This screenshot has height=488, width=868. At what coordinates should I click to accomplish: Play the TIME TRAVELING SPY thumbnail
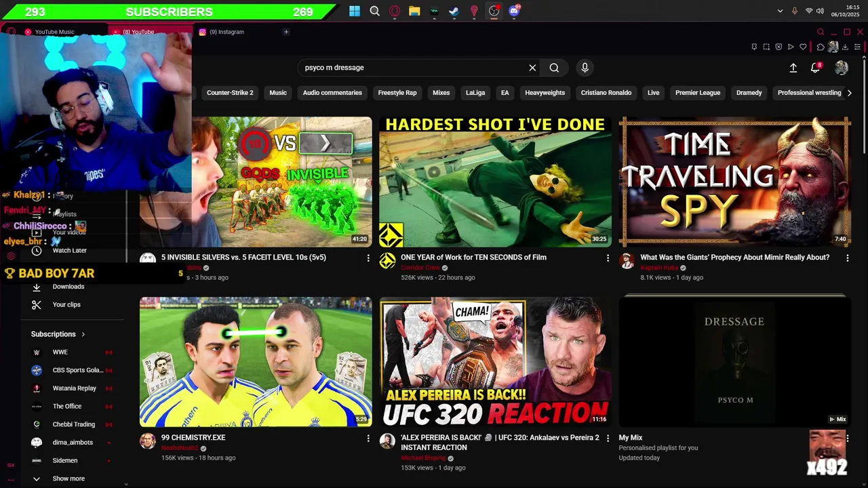pos(735,182)
